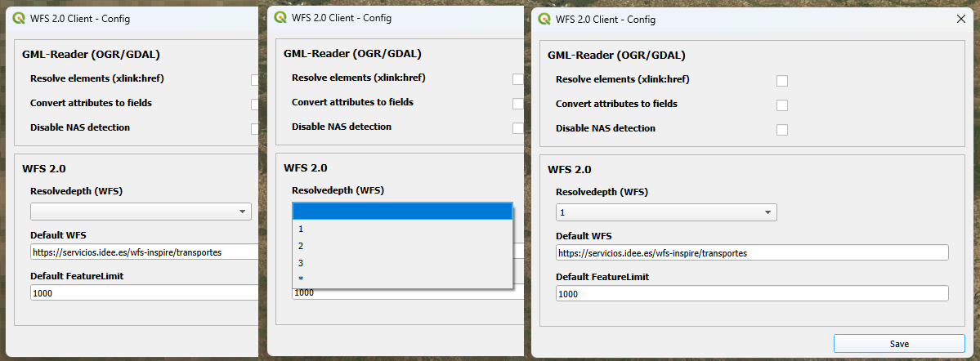The width and height of the screenshot is (980, 361).
Task: Click the 'Default WFS' label in the right window
Action: click(584, 236)
